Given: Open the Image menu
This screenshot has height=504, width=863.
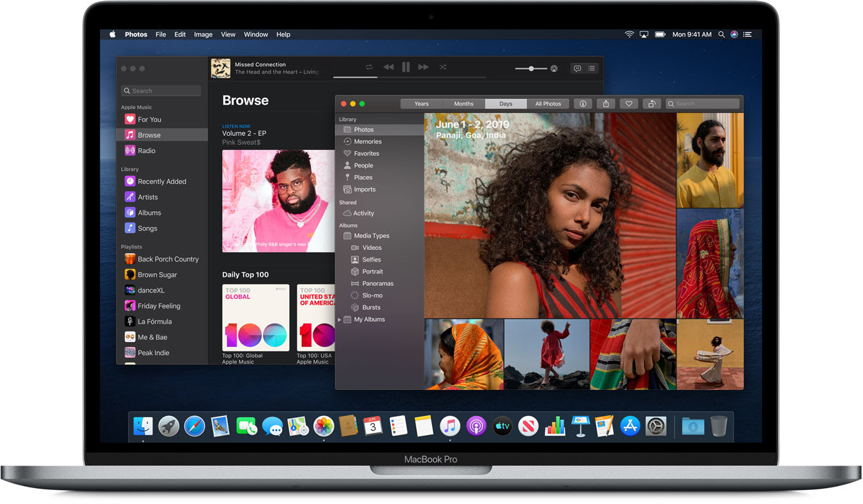Looking at the screenshot, I should point(203,34).
